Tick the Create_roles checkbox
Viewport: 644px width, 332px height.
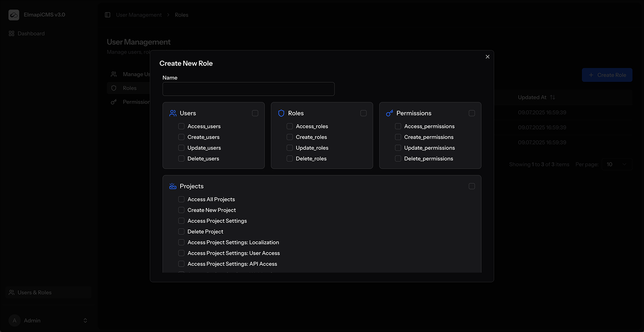290,137
